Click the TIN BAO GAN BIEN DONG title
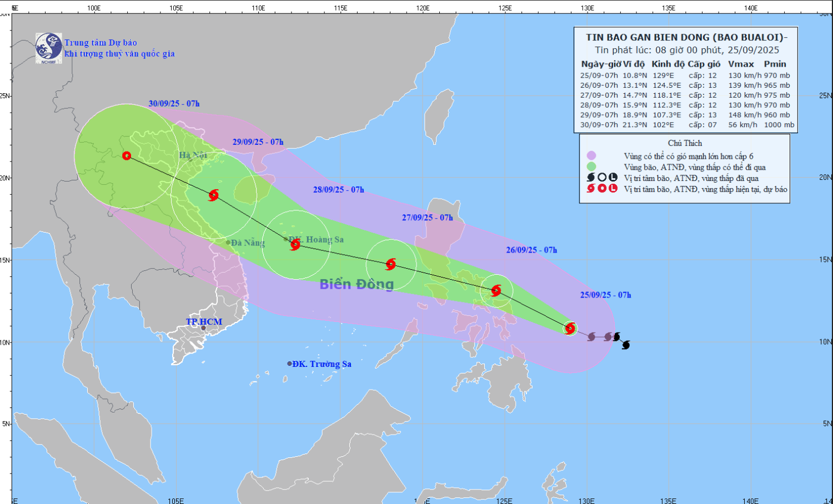 click(x=686, y=38)
